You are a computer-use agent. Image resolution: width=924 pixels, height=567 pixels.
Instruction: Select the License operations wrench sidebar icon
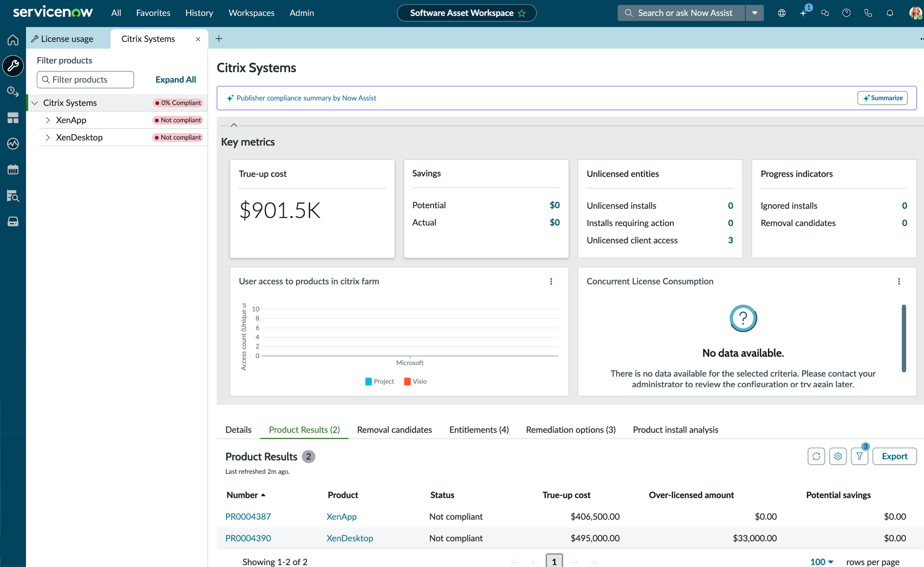[x=13, y=66]
